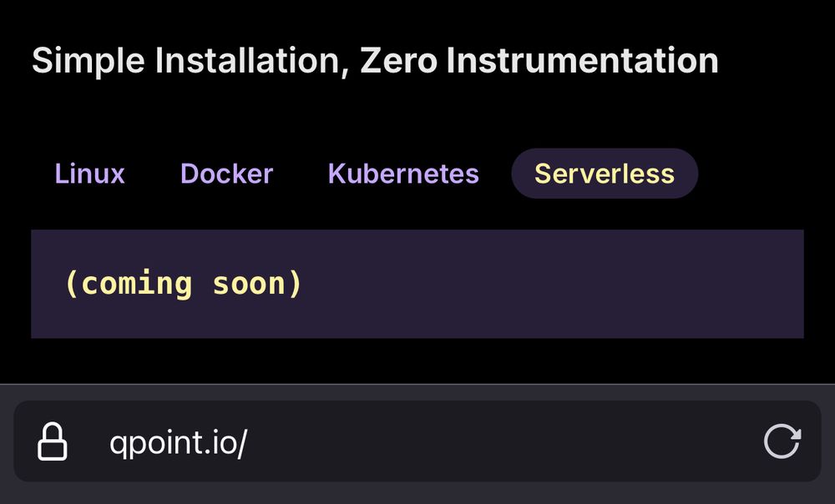Click the word "soon)" in the code block
Viewport: 835px width, 504px height.
click(x=257, y=284)
